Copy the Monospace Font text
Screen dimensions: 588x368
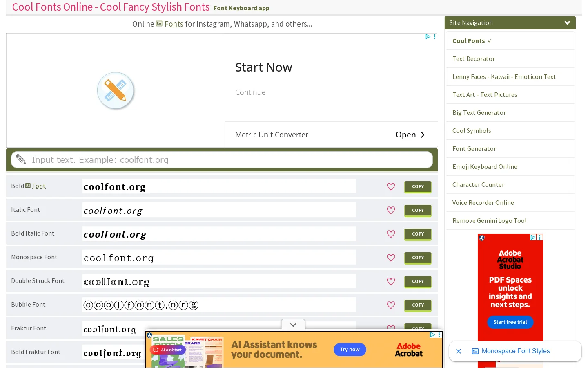click(x=418, y=258)
